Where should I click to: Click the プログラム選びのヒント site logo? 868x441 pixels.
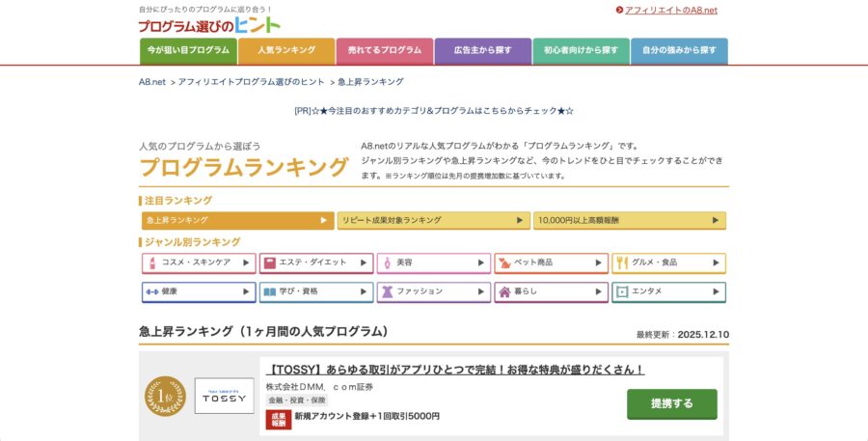pos(209,25)
